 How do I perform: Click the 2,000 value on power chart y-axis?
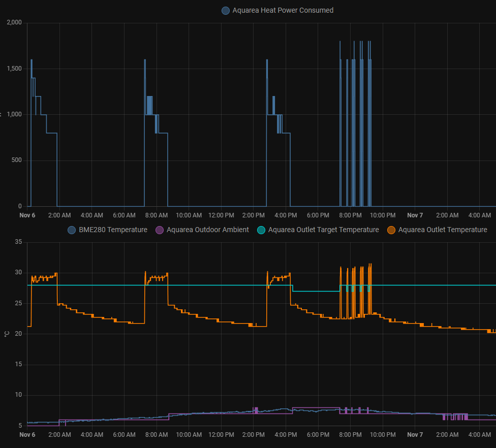[14, 22]
